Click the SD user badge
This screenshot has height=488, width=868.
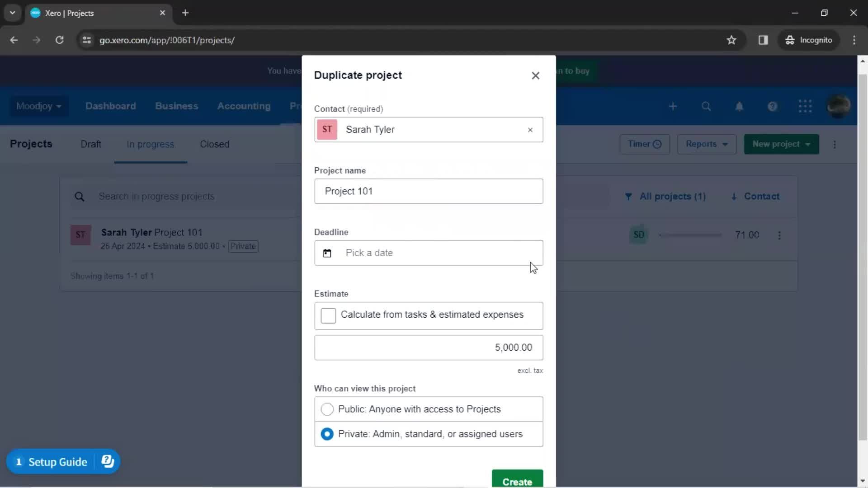tap(638, 235)
